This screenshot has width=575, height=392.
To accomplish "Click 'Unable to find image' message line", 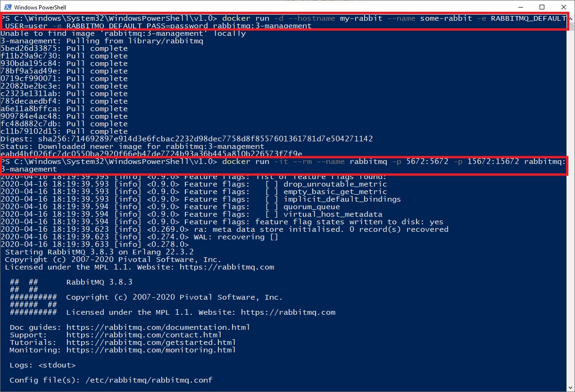I will click(x=123, y=33).
